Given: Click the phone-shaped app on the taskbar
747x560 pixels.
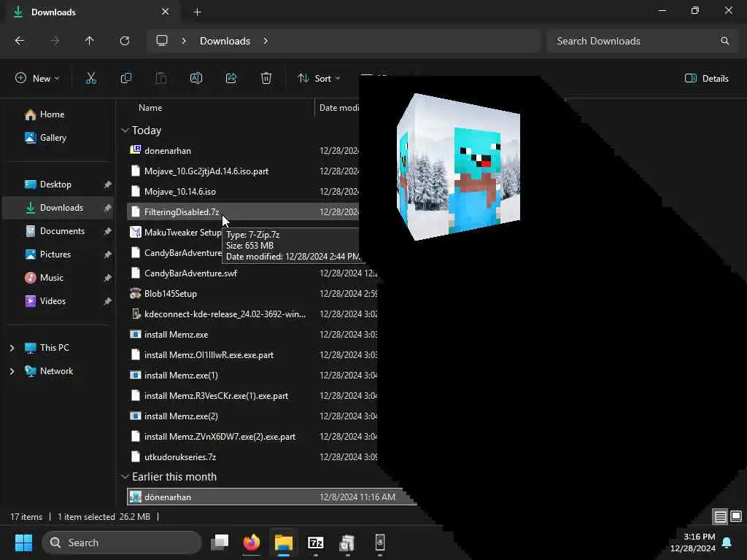Looking at the screenshot, I should pos(379,542).
